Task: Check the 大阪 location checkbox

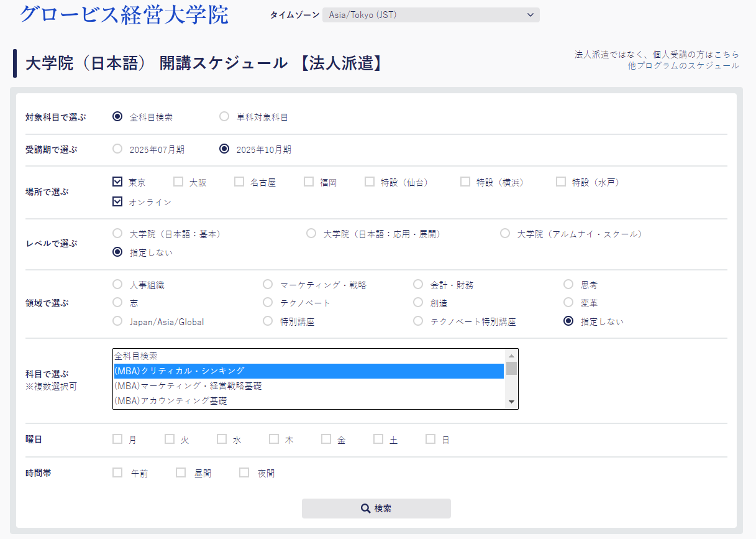Action: point(178,182)
